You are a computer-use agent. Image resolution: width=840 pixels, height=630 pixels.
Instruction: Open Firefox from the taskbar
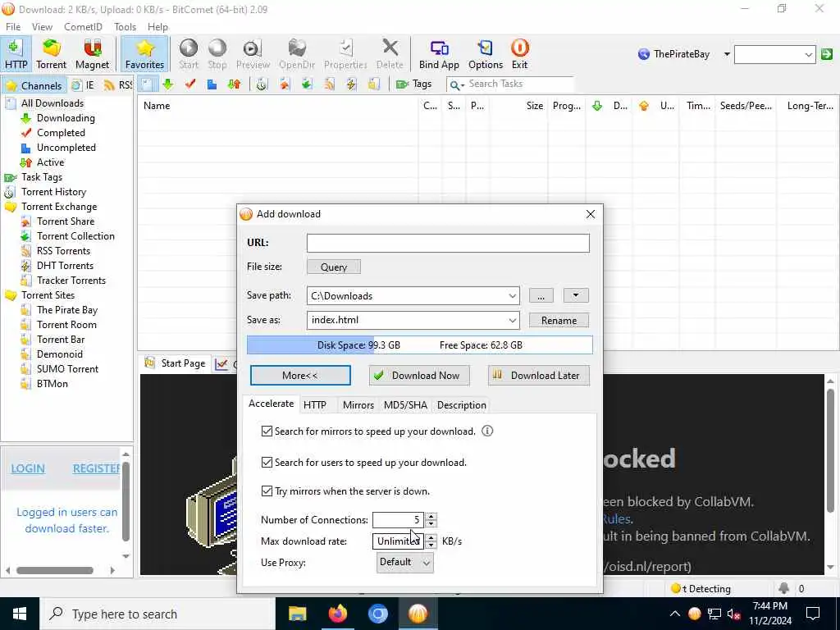(337, 614)
